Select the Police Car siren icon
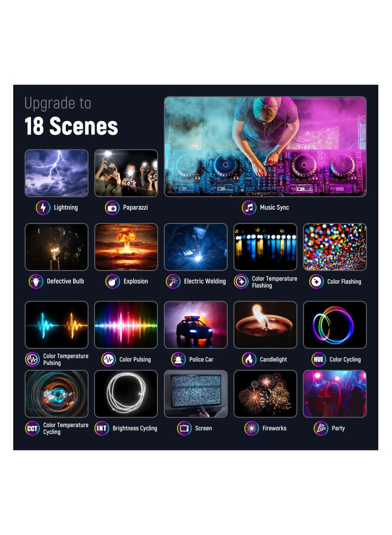 point(178,359)
